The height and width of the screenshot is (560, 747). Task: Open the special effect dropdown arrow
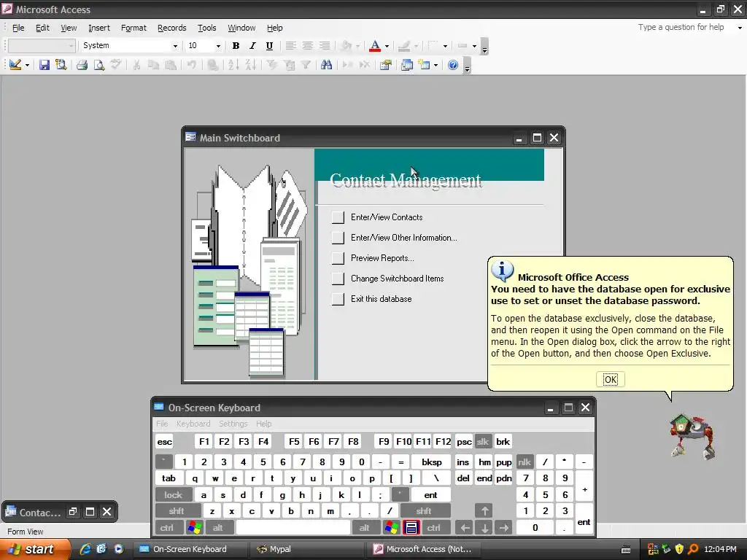tap(474, 46)
